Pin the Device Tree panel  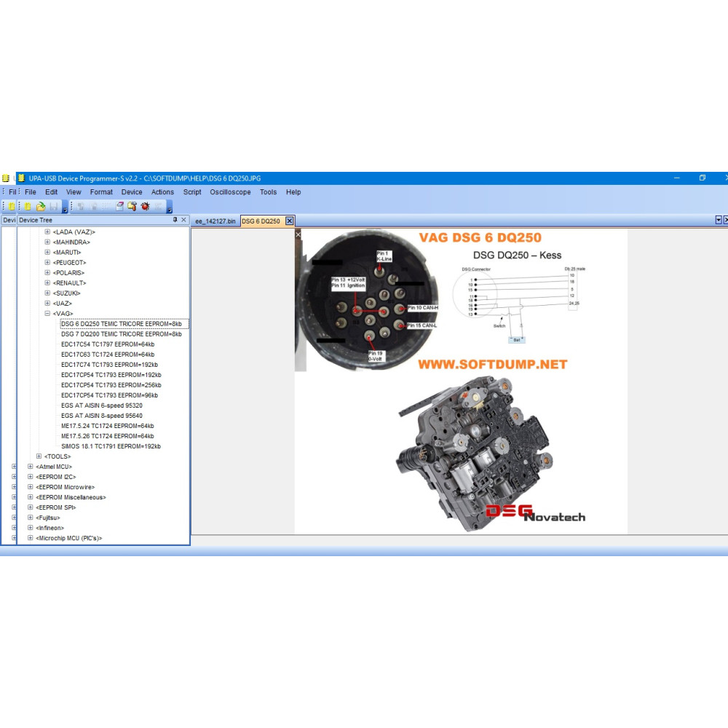click(x=175, y=220)
